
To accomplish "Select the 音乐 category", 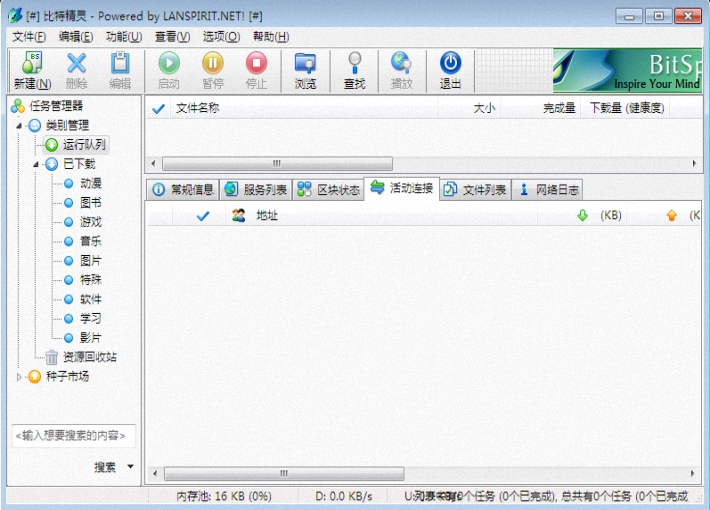I will pyautogui.click(x=82, y=241).
